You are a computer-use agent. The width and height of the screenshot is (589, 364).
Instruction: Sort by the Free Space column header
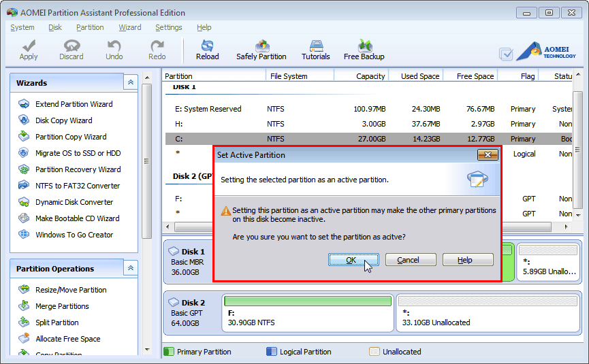[471, 76]
